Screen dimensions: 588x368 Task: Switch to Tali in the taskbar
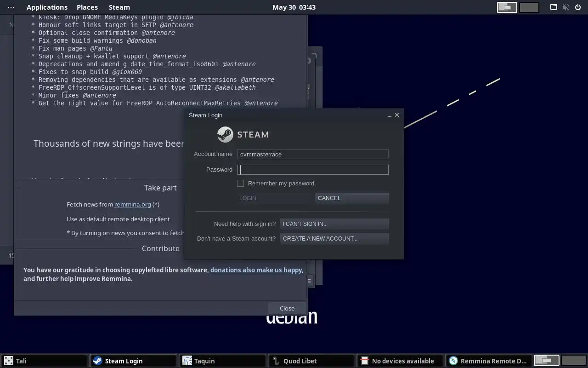[44, 361]
